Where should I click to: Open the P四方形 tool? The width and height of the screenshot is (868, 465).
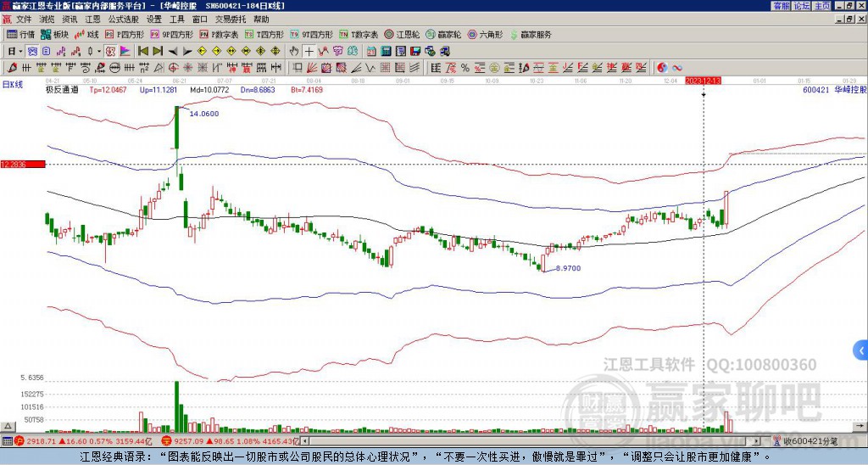click(x=125, y=34)
